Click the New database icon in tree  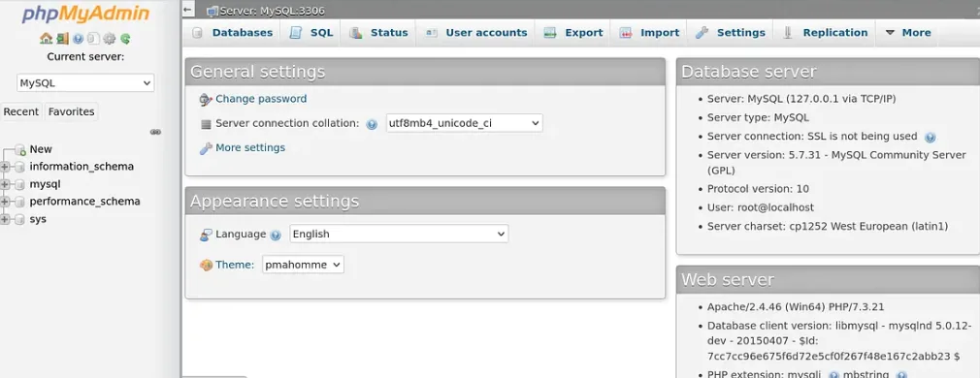click(20, 150)
